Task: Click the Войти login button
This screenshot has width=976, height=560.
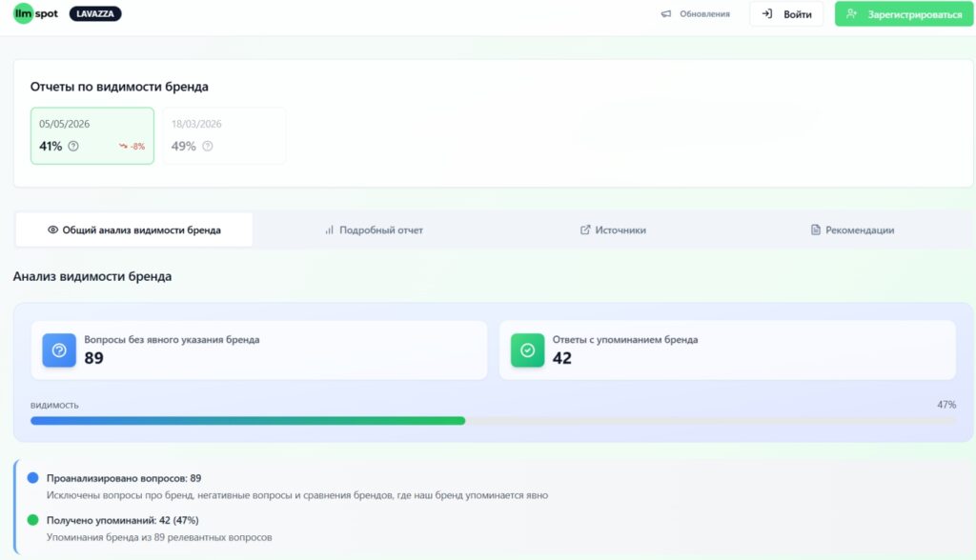Action: click(786, 13)
